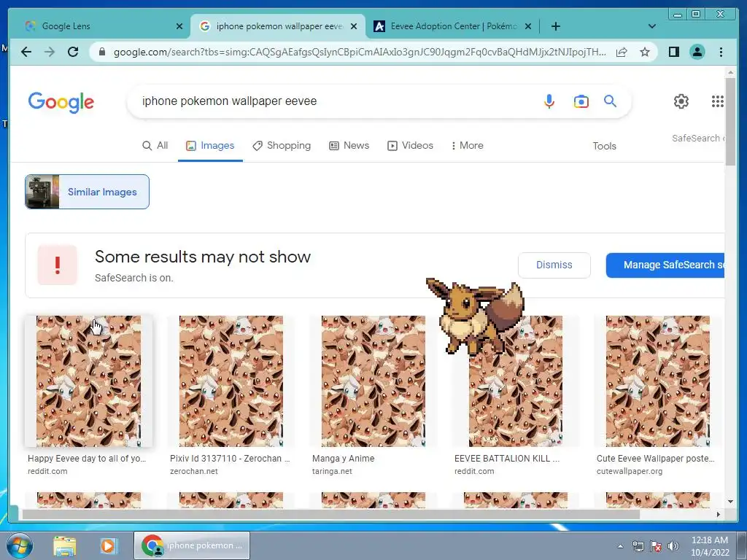747x560 pixels.
Task: Click the horizontal scrollbar right arrow
Action: (719, 514)
